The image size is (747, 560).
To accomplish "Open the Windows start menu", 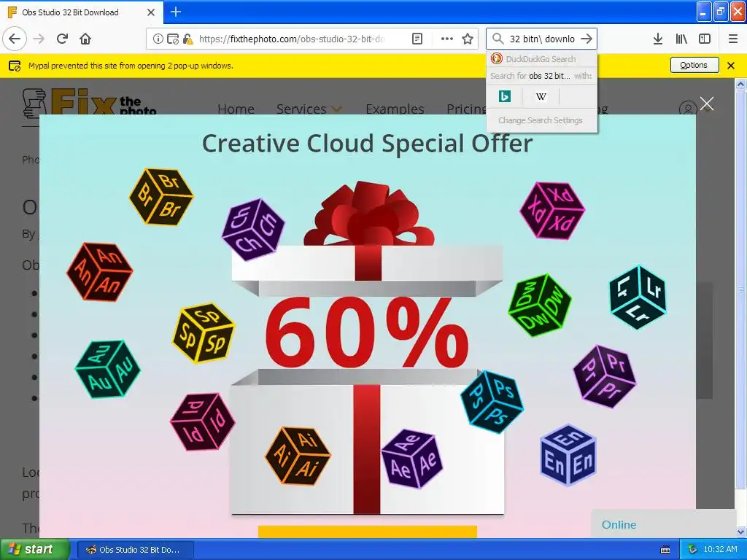I will (x=35, y=549).
